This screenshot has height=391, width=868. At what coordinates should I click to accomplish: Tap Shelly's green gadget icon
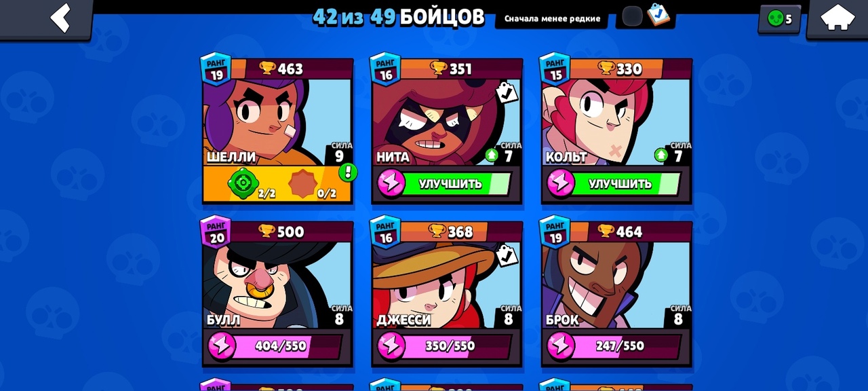243,183
